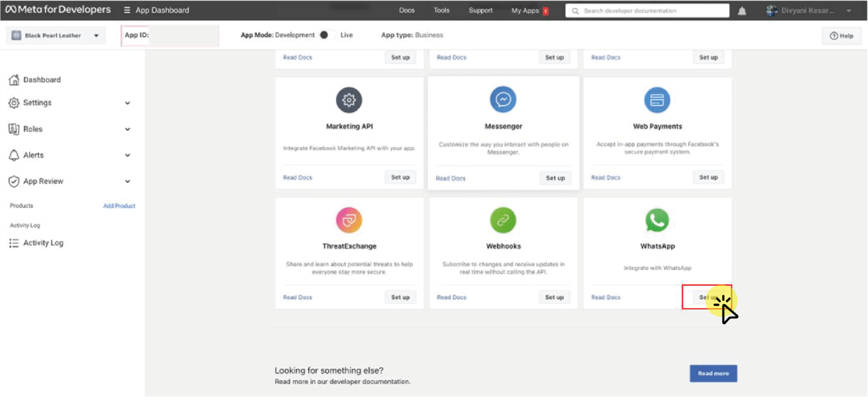Screen dimensions: 868x418
Task: Click the Webhooks link icon
Action: pyautogui.click(x=503, y=220)
